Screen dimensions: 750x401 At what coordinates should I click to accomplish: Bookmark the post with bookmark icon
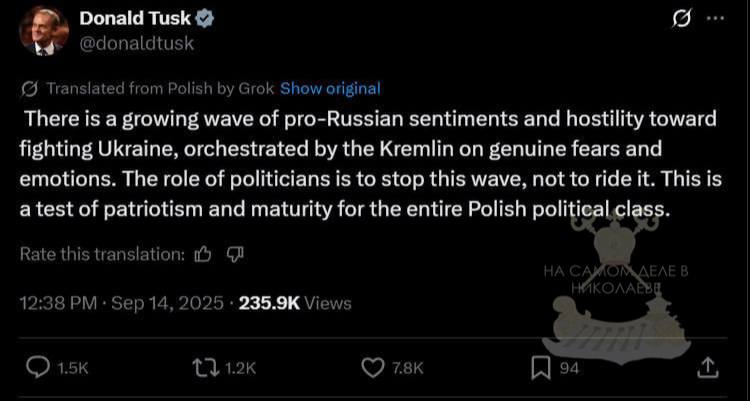click(540, 368)
